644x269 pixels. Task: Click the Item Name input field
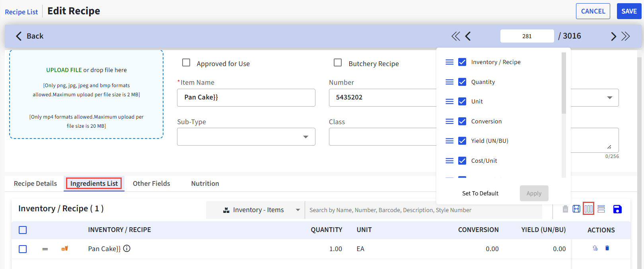pyautogui.click(x=246, y=97)
